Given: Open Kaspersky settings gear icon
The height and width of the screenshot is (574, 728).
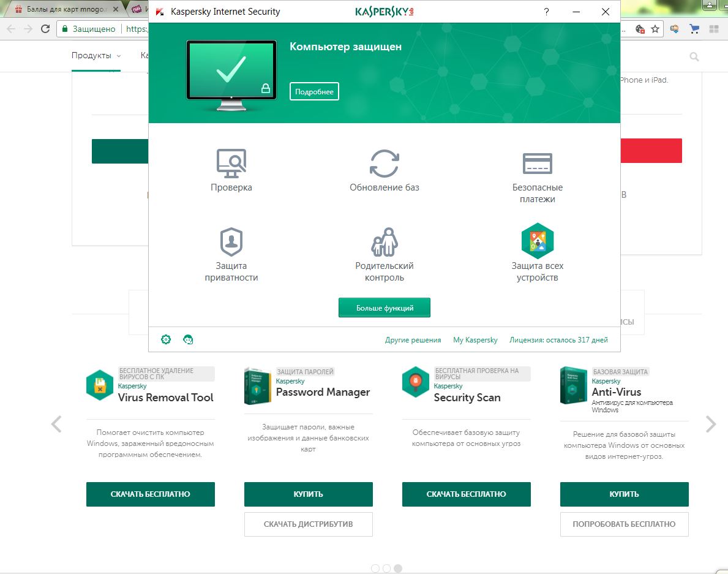Looking at the screenshot, I should pos(166,339).
